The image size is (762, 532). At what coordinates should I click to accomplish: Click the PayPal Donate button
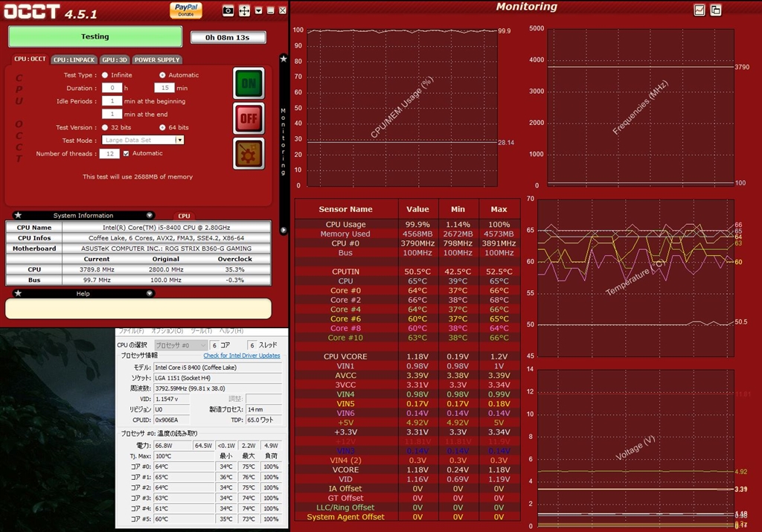coord(185,10)
